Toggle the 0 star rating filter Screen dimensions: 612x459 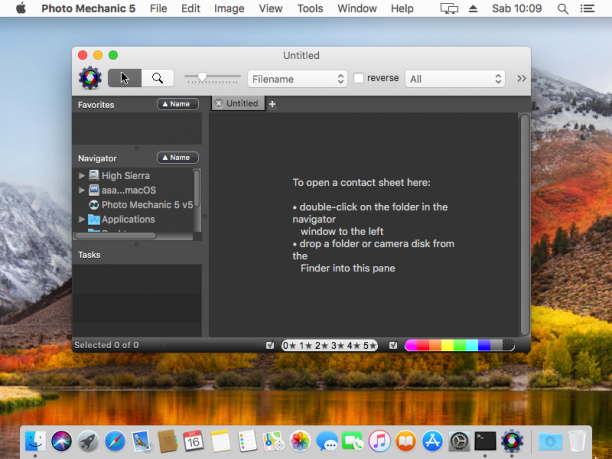click(x=288, y=345)
